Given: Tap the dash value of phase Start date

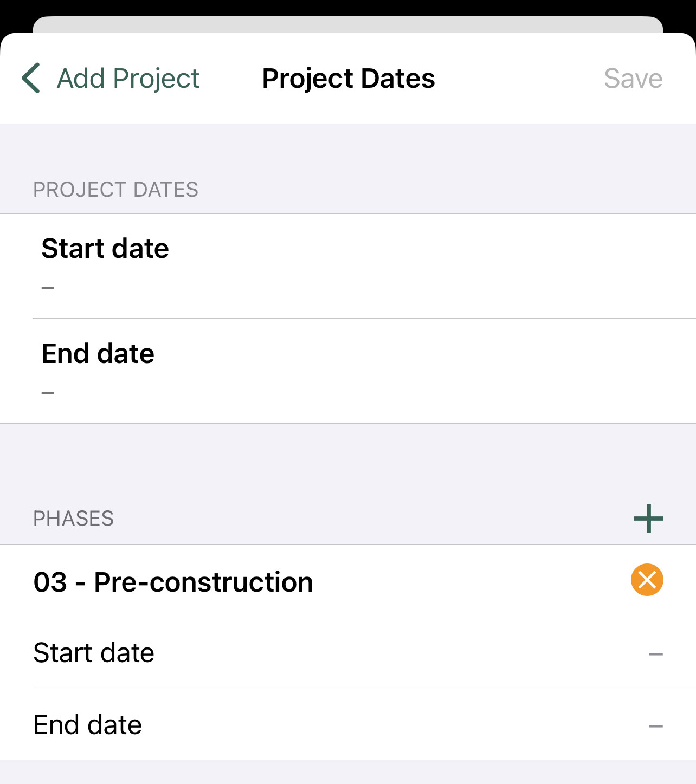Looking at the screenshot, I should 655,655.
